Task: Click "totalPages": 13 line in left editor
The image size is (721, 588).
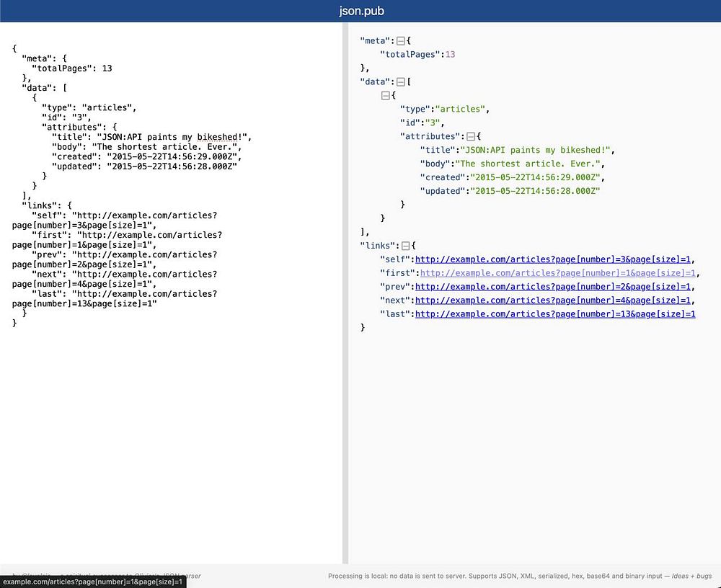Action: coord(71,68)
